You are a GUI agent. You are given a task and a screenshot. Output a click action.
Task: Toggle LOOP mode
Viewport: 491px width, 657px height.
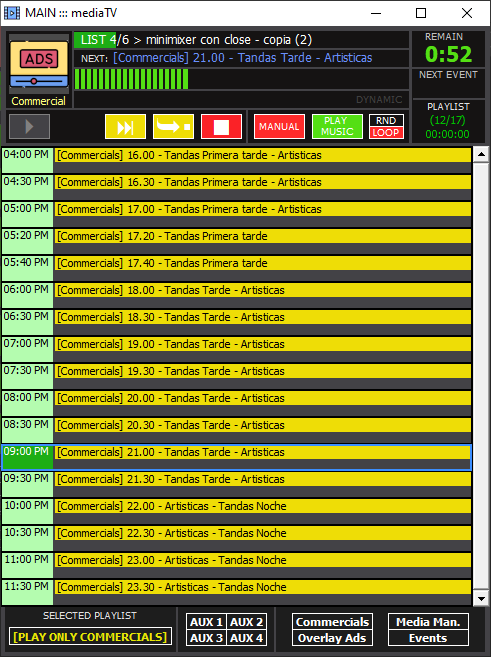[x=386, y=132]
